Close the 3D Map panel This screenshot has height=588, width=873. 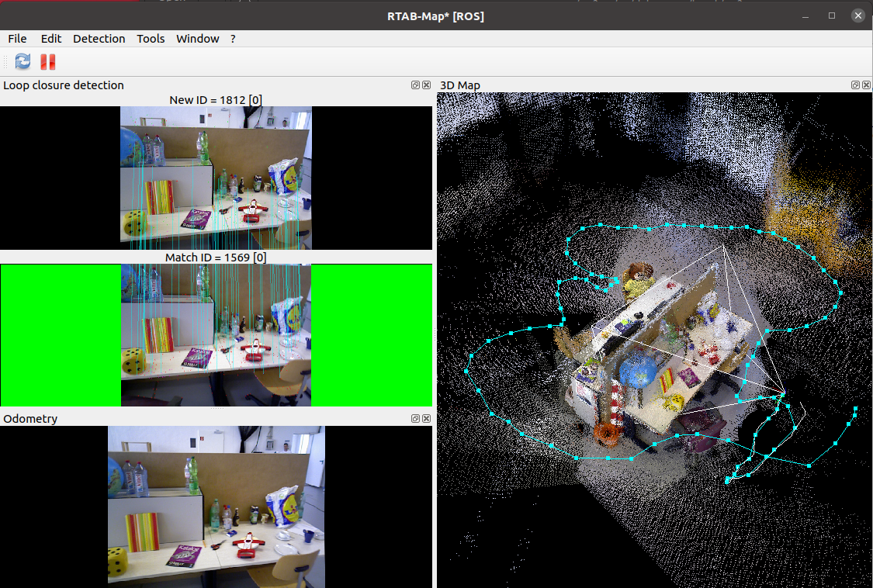click(x=866, y=85)
